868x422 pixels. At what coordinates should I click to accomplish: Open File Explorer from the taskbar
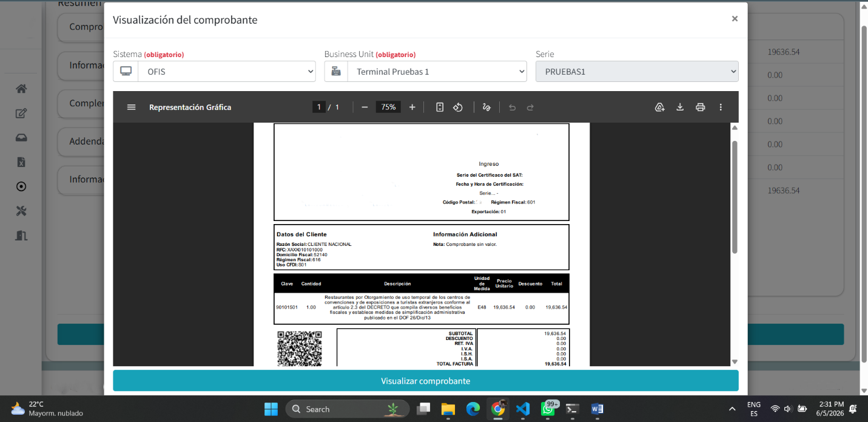[448, 409]
